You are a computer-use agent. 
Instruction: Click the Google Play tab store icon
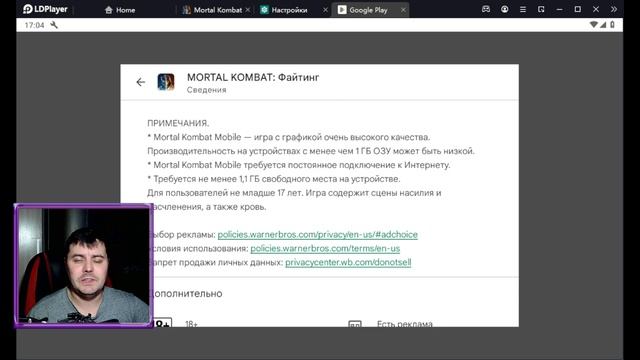click(x=342, y=9)
